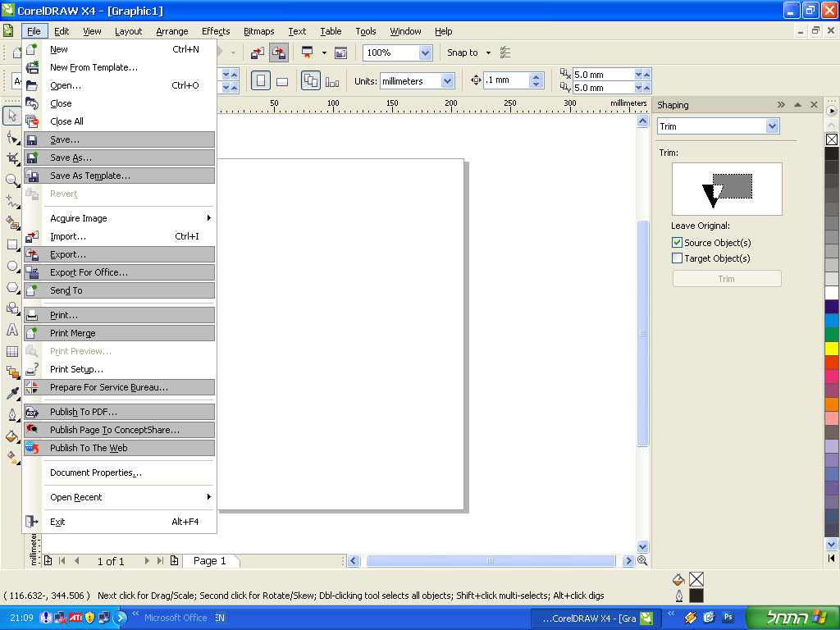
Task: Choose Publish To PDF... from File menu
Action: pyautogui.click(x=83, y=412)
